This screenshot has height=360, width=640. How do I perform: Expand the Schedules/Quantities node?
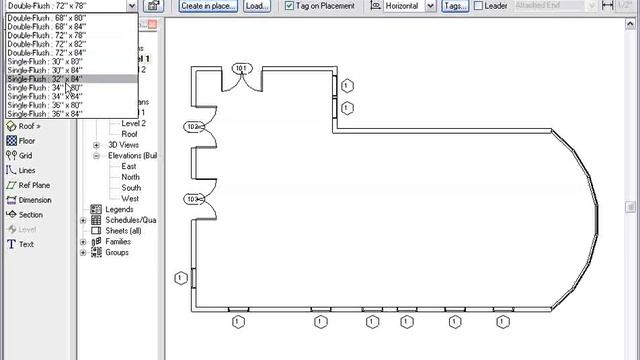(83, 220)
